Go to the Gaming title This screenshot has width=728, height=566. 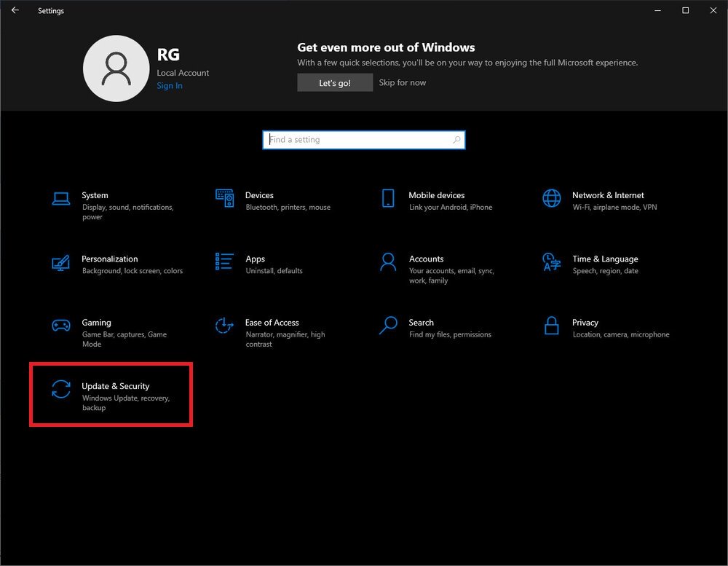pos(96,323)
